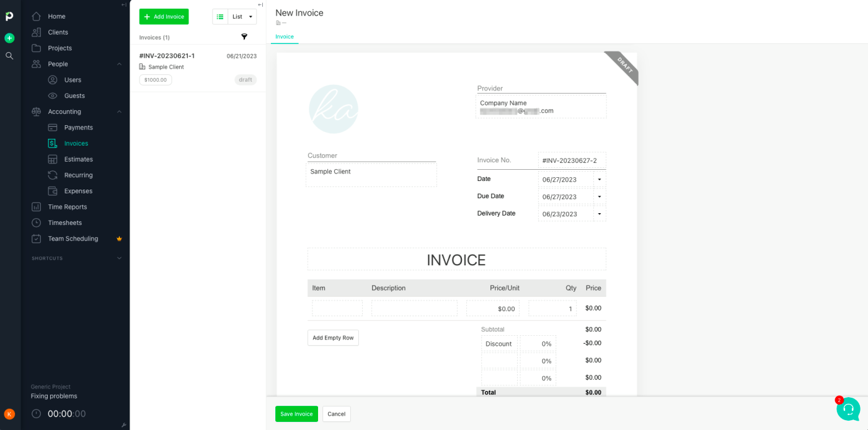Open the search icon in left rail
Screen dimensions: 868x430
click(x=9, y=56)
